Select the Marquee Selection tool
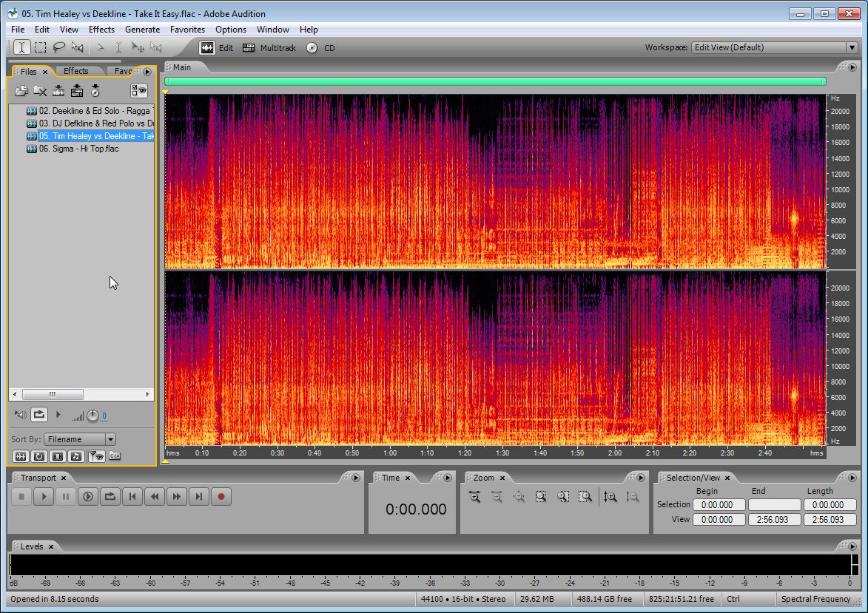 (x=40, y=47)
